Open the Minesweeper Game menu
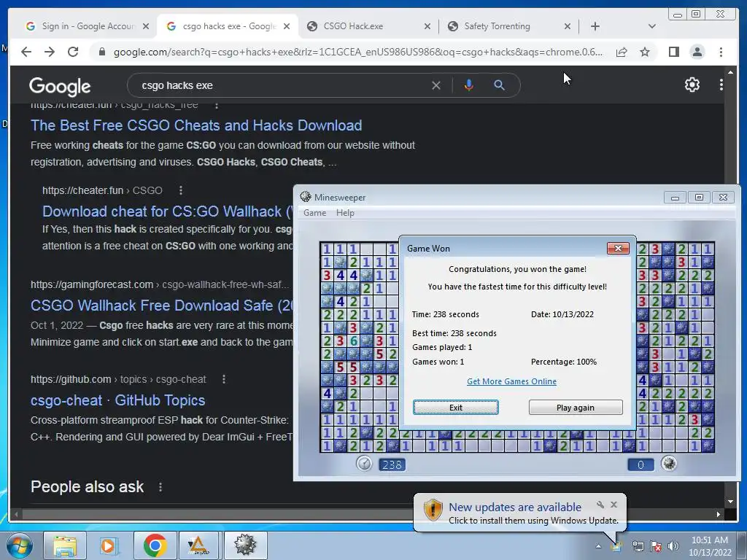Screen dimensions: 747x560 pyautogui.click(x=315, y=213)
